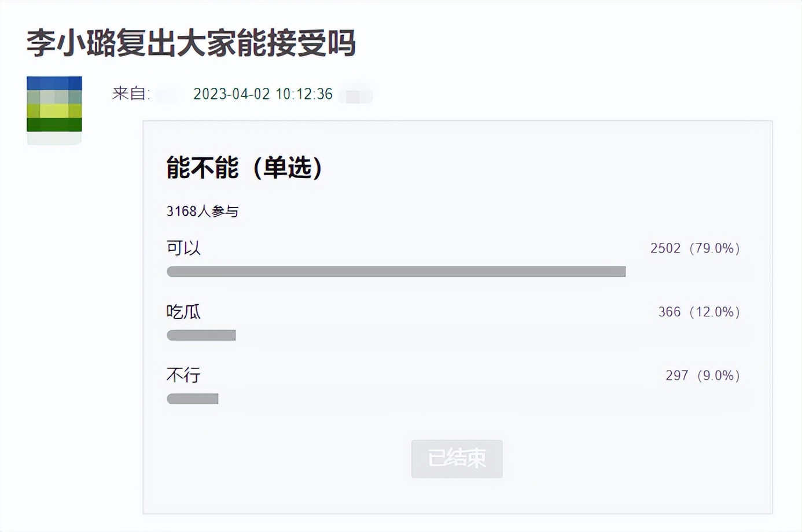Screen dimensions: 802x532
Task: Click the 2502 (79.0%) vote count
Action: pos(695,248)
